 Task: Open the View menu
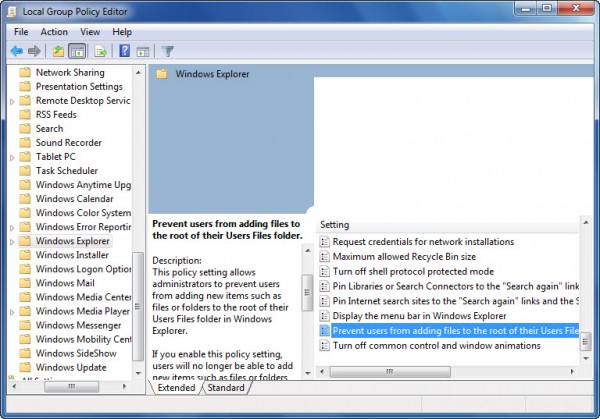[90, 32]
